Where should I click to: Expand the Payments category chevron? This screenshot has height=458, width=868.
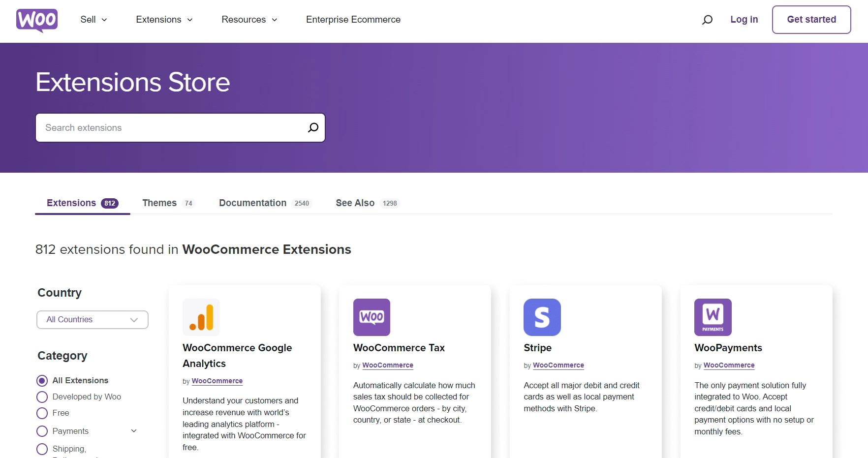click(x=133, y=430)
